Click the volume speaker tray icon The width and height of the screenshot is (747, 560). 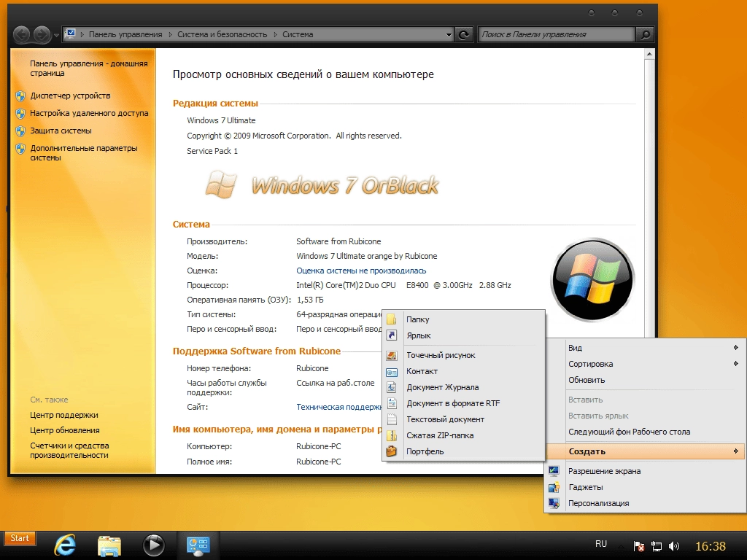[673, 545]
